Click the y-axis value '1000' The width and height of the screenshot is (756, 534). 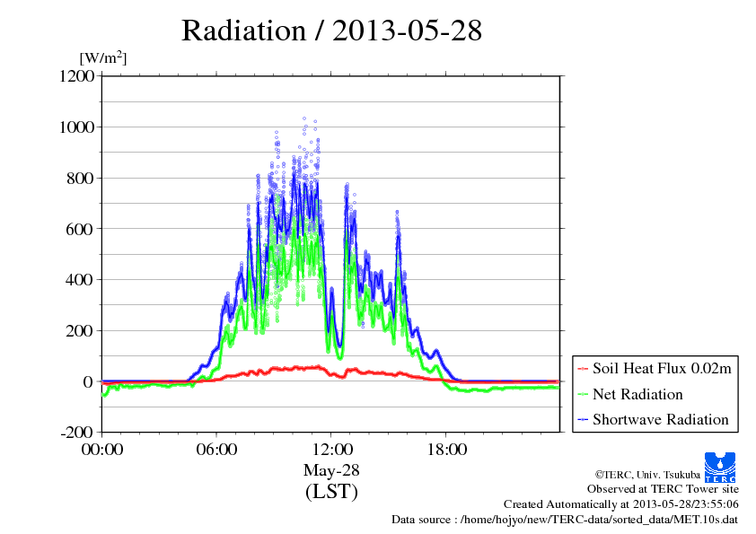76,127
